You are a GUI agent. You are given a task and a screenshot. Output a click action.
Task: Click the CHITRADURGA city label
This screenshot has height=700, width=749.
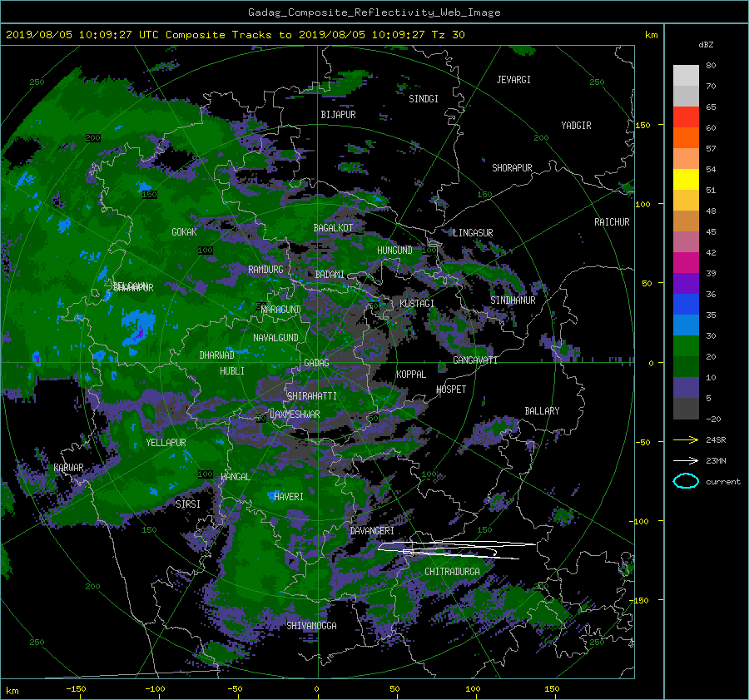(453, 572)
